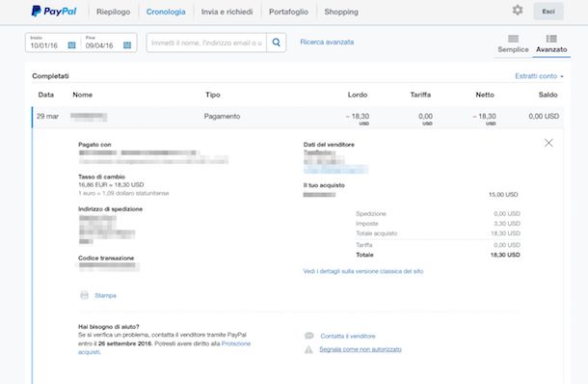Open the Shopping tab
The image size is (588, 384).
341,12
